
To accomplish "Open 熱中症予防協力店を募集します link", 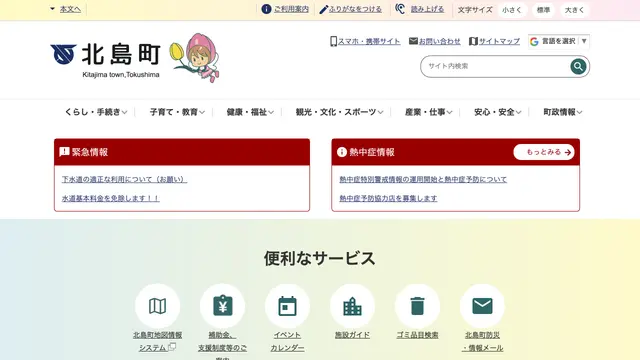I will (x=388, y=198).
